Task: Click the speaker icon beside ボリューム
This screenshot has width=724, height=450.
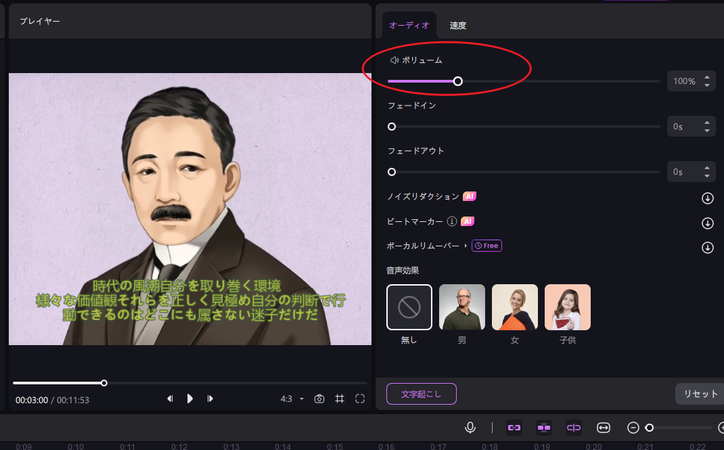Action: 394,60
